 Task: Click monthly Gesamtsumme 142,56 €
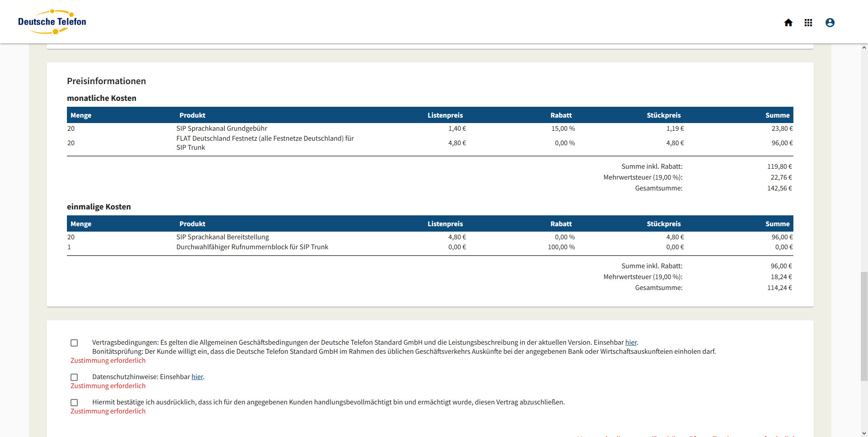click(x=779, y=188)
